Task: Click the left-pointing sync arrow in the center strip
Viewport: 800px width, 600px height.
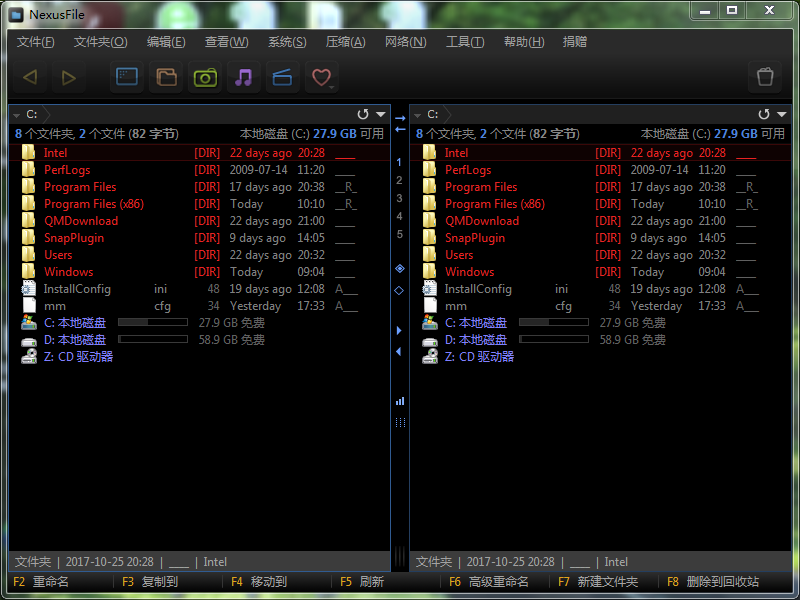Action: [400, 130]
